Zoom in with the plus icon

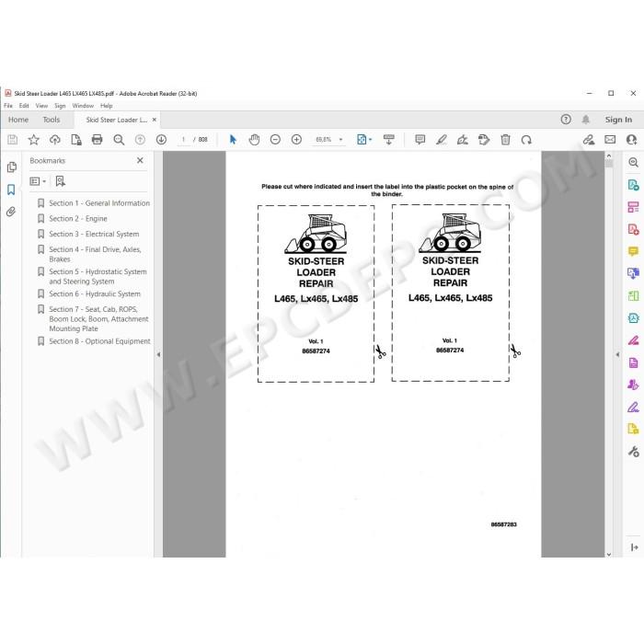tap(296, 140)
